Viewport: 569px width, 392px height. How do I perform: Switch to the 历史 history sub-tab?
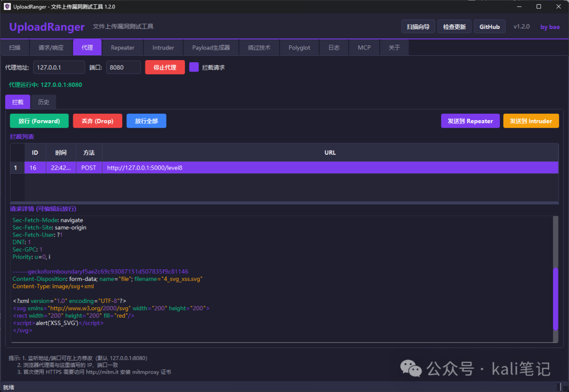coord(44,102)
